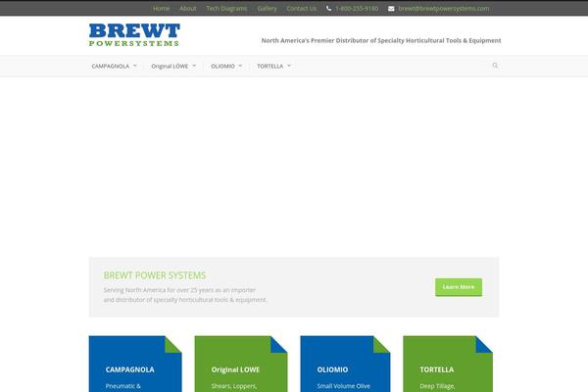Click the phone icon in top bar
This screenshot has width=588, height=392.
[x=328, y=8]
